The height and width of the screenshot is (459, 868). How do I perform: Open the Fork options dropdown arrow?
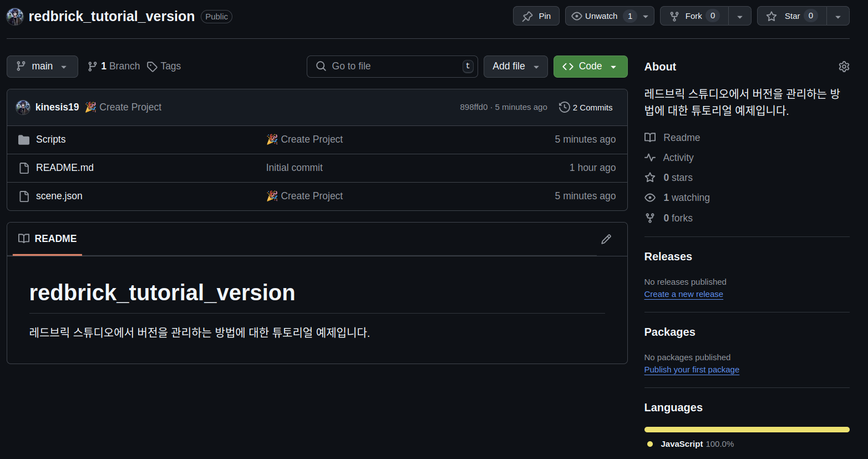(740, 17)
